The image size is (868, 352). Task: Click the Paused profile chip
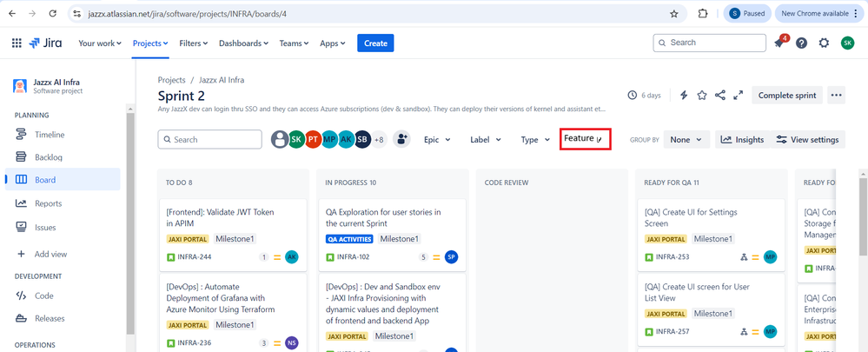click(x=747, y=14)
